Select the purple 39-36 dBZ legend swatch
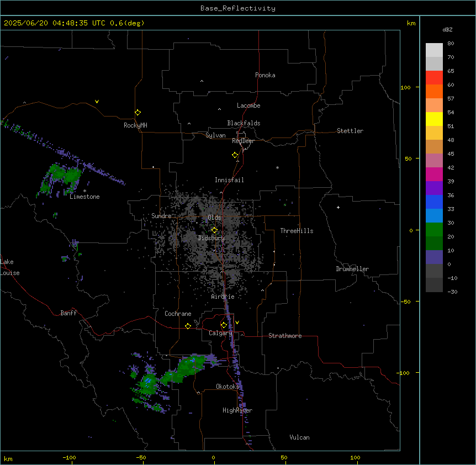Viewport: 476px width, 465px height. (x=434, y=188)
